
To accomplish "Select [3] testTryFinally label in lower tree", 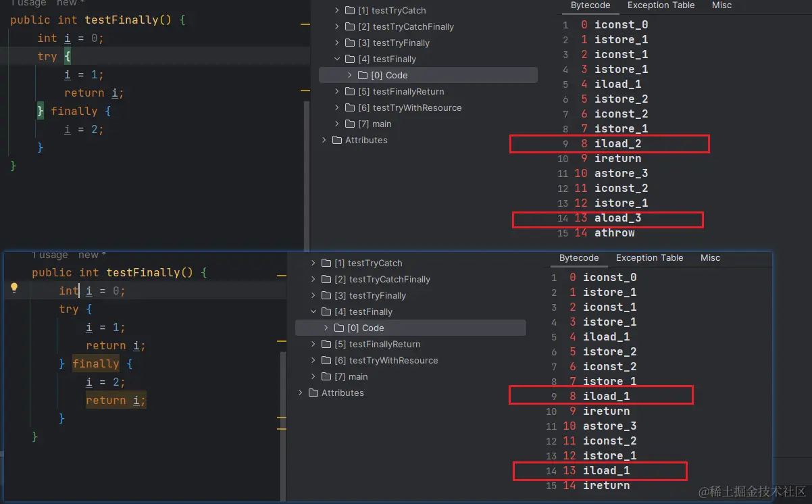I will (370, 296).
